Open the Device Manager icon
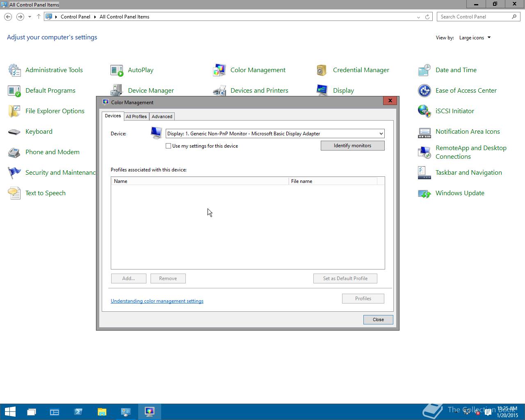525x420 pixels. (117, 90)
